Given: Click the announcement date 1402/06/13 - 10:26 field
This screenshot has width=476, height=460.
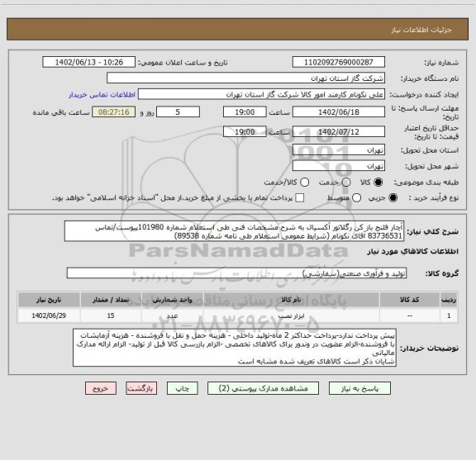Looking at the screenshot, I should coord(89,62).
